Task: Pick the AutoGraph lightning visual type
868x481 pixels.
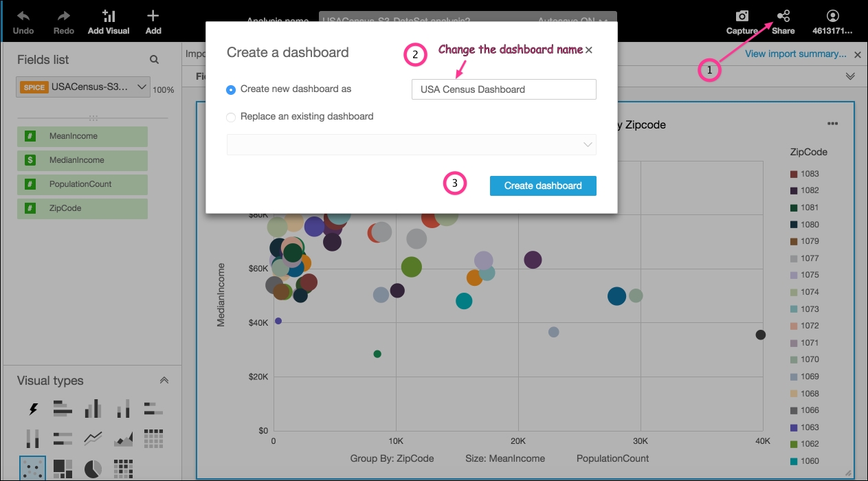Action: [x=33, y=410]
